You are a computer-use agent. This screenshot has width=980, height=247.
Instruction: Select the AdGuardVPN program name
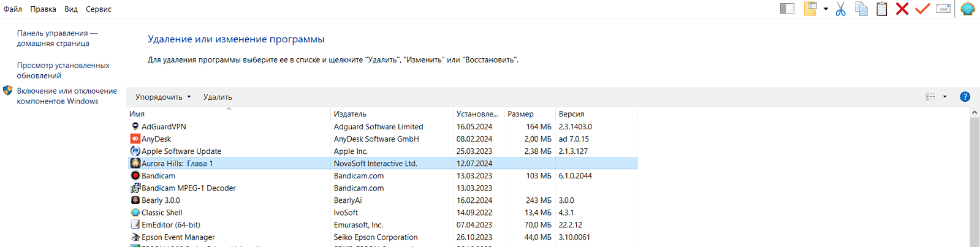click(164, 127)
